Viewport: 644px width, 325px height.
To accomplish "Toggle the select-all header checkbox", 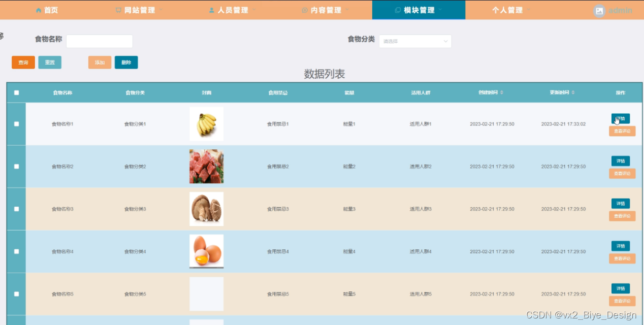I will [x=16, y=93].
